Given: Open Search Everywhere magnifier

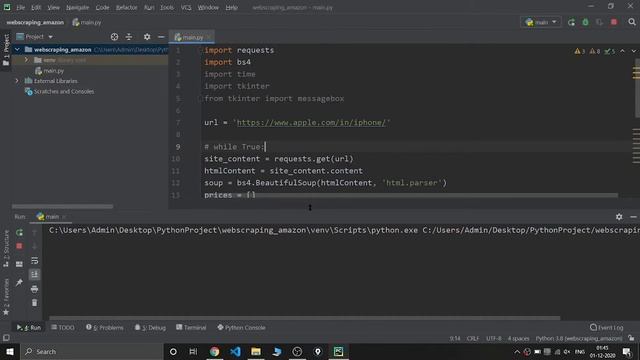Looking at the screenshot, I should pyautogui.click(x=632, y=22).
